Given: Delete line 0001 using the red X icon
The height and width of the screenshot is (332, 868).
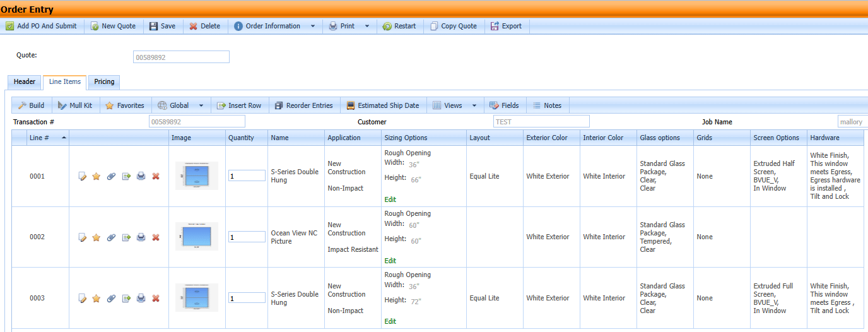Looking at the screenshot, I should [156, 177].
